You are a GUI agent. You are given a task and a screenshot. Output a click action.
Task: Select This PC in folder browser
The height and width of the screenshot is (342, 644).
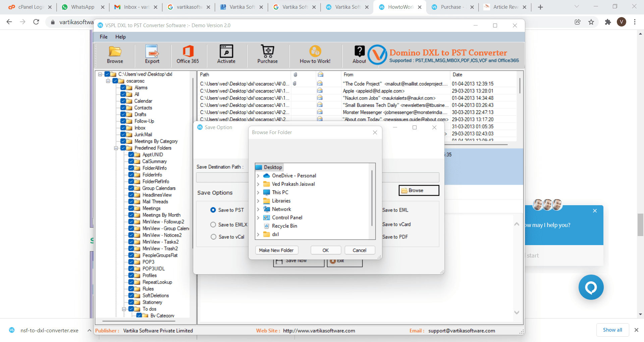point(280,192)
